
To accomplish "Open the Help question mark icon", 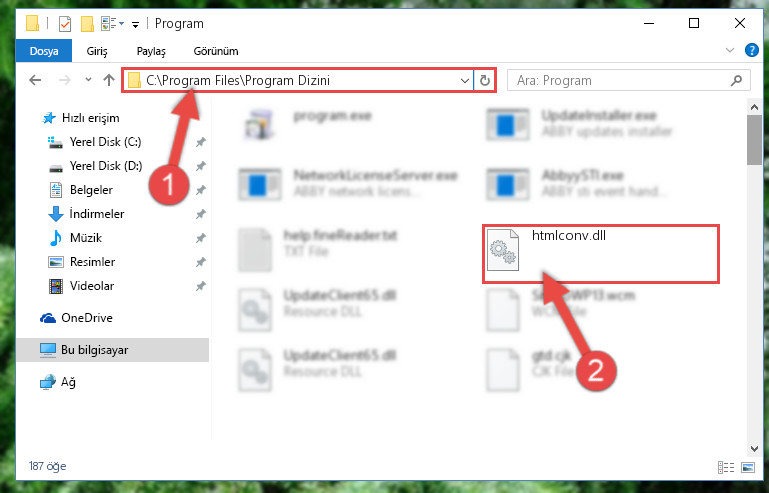I will pos(751,50).
